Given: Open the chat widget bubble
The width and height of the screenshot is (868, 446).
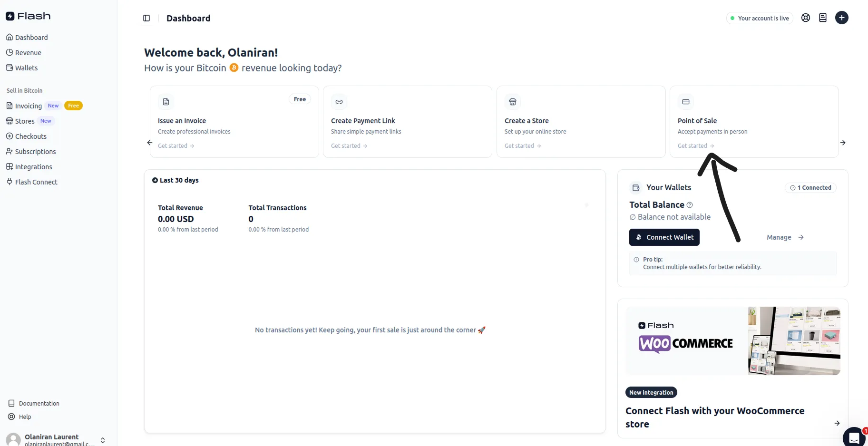Looking at the screenshot, I should point(854,436).
